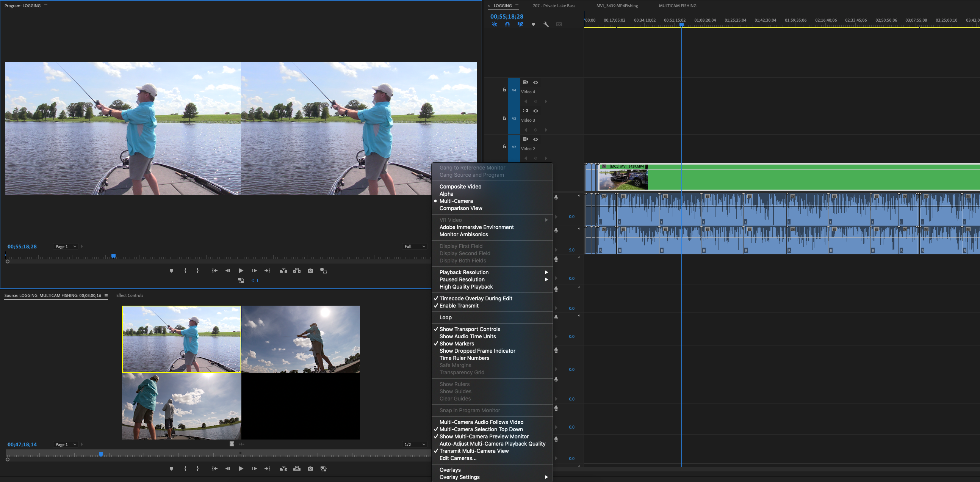
Task: Click the Export Frame camera icon in Program monitor
Action: click(x=310, y=271)
